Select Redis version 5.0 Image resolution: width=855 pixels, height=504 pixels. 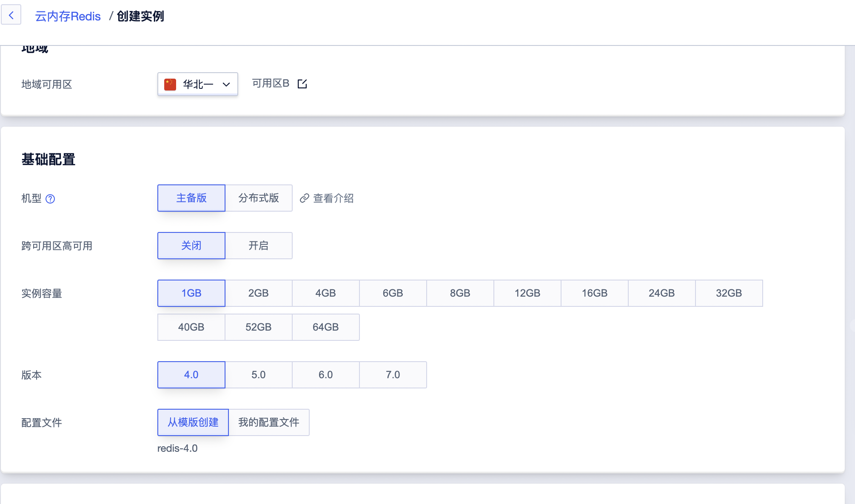point(258,375)
